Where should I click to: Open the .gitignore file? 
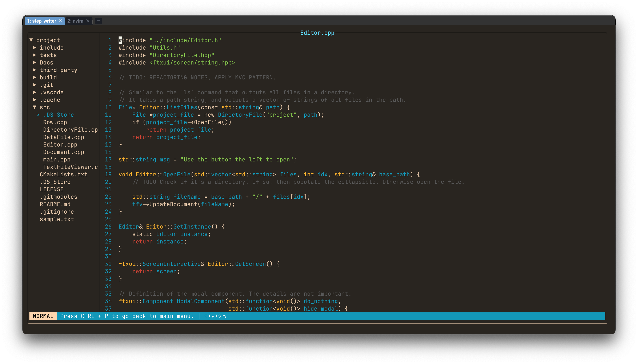[x=57, y=212]
